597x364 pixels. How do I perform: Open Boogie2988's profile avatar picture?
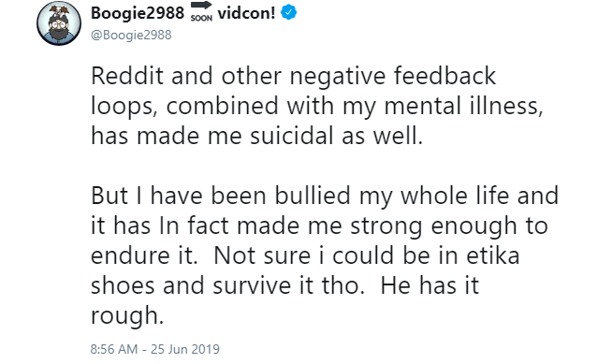[x=59, y=22]
